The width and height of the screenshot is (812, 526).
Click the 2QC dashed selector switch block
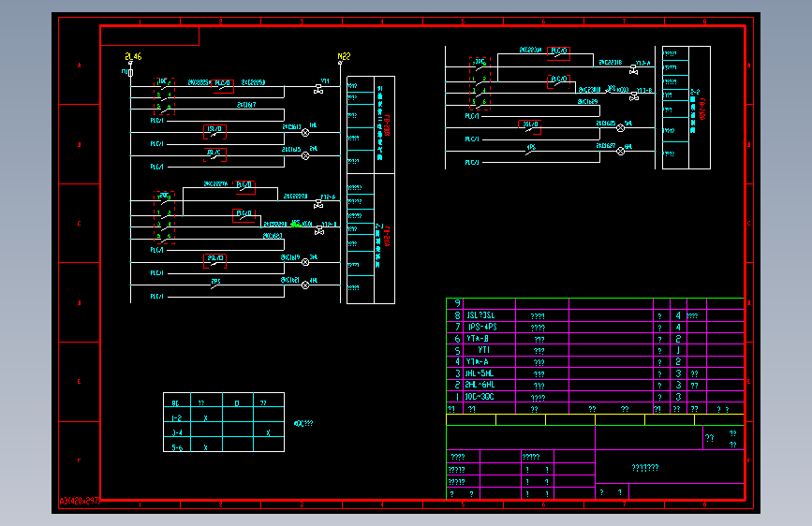tap(164, 217)
